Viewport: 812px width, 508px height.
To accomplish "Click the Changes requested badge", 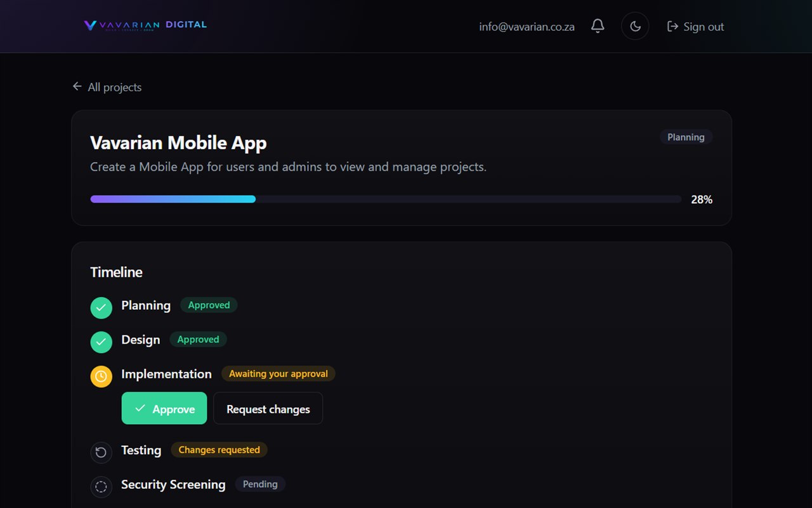I will pyautogui.click(x=219, y=450).
